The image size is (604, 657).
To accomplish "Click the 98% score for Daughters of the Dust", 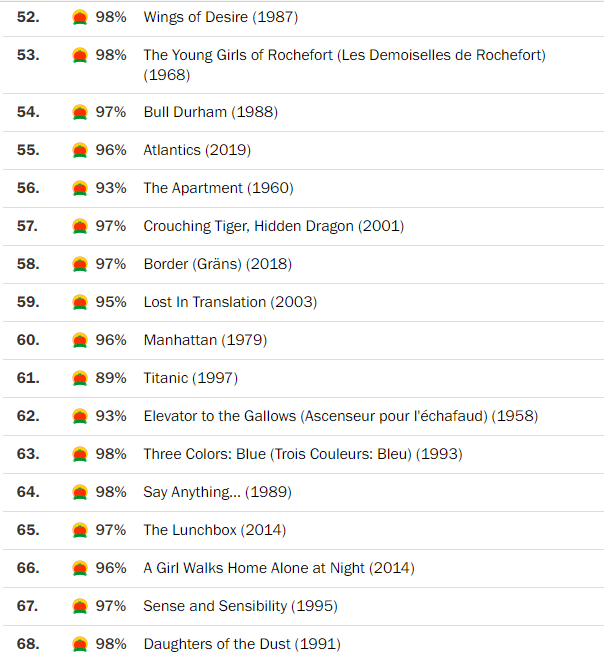I will click(x=111, y=644).
